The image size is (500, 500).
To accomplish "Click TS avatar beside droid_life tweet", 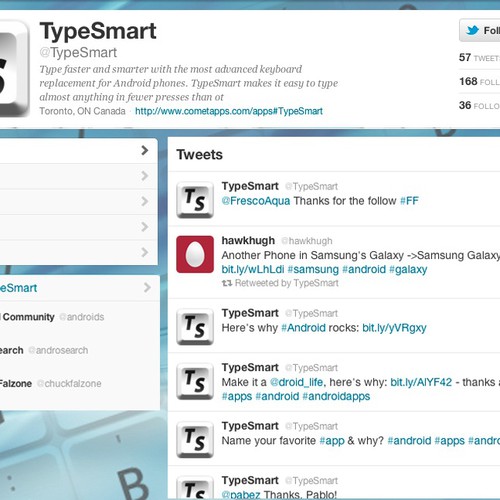I will tap(195, 381).
